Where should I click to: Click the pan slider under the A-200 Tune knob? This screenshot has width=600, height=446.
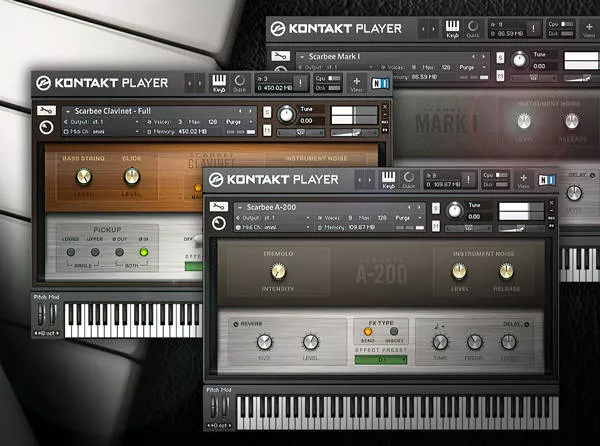(468, 228)
